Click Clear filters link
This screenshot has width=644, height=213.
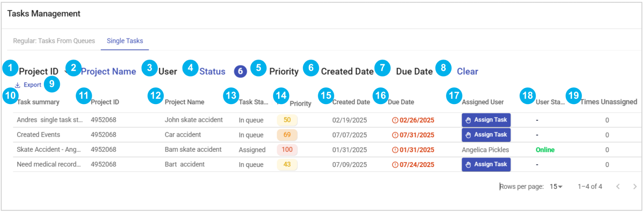[467, 71]
